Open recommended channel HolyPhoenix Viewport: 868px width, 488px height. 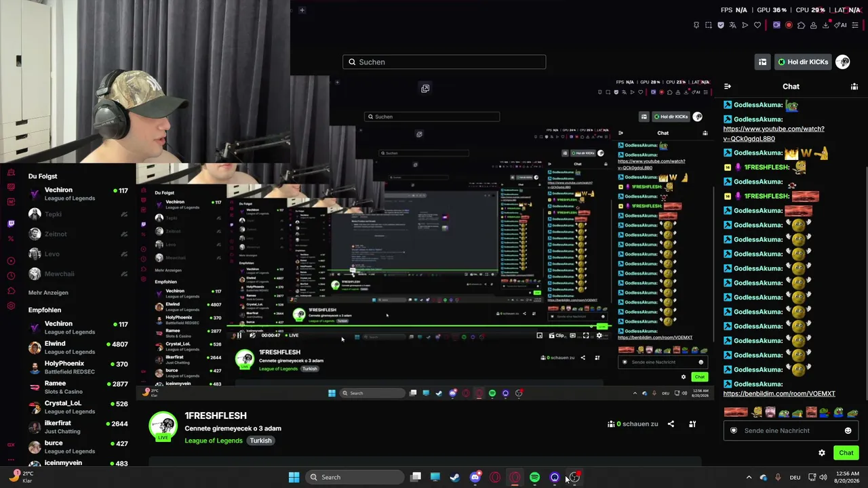(77, 367)
